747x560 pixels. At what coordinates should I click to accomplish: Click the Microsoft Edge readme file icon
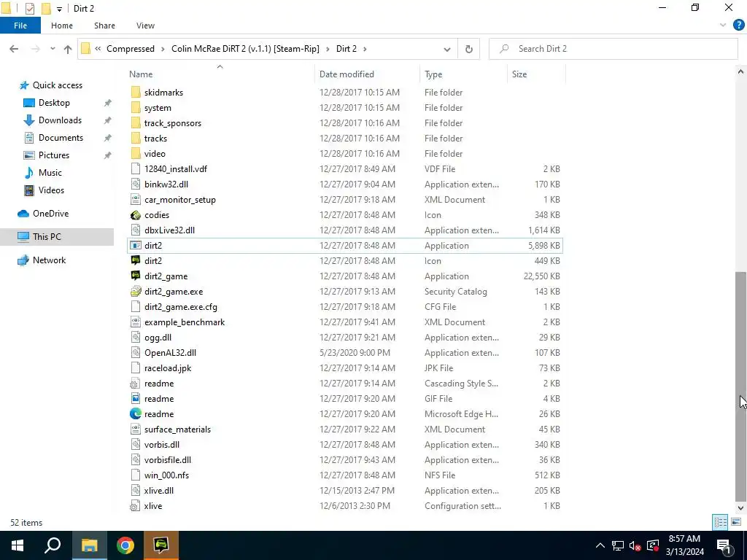(136, 414)
